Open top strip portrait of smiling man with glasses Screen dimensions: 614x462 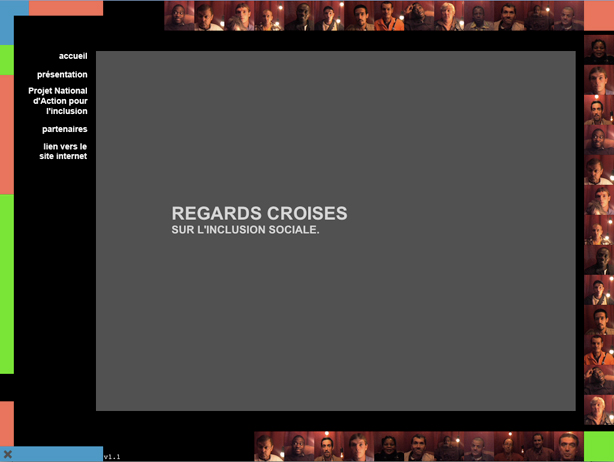[x=179, y=16]
